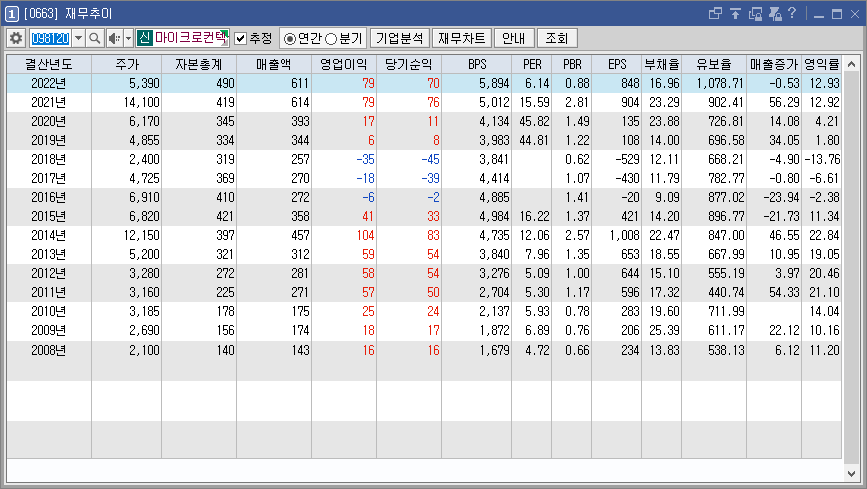Open the 재무차트 button
This screenshot has height=489, width=867.
point(462,38)
